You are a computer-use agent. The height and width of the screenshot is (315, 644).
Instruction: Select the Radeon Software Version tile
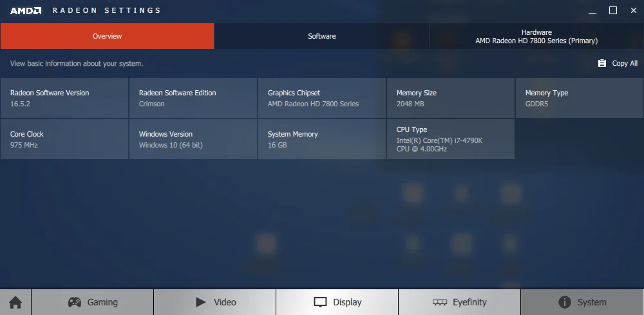64,98
